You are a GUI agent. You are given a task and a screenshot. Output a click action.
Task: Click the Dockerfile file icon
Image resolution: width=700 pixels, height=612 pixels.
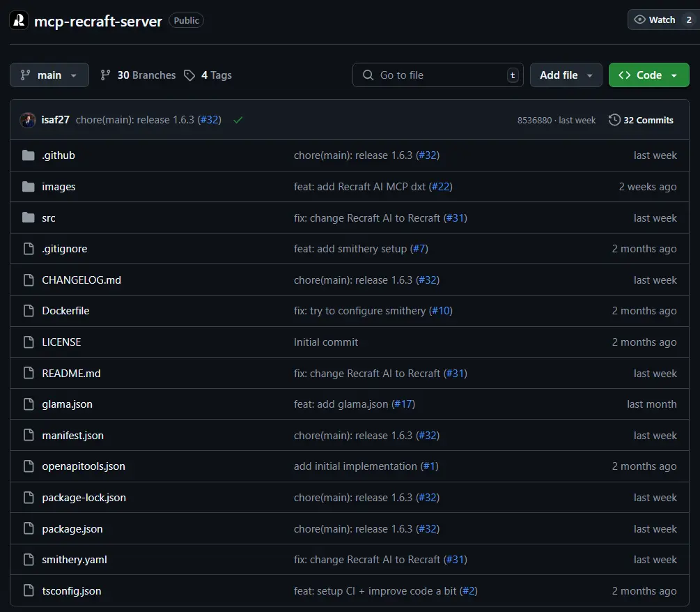[29, 311]
